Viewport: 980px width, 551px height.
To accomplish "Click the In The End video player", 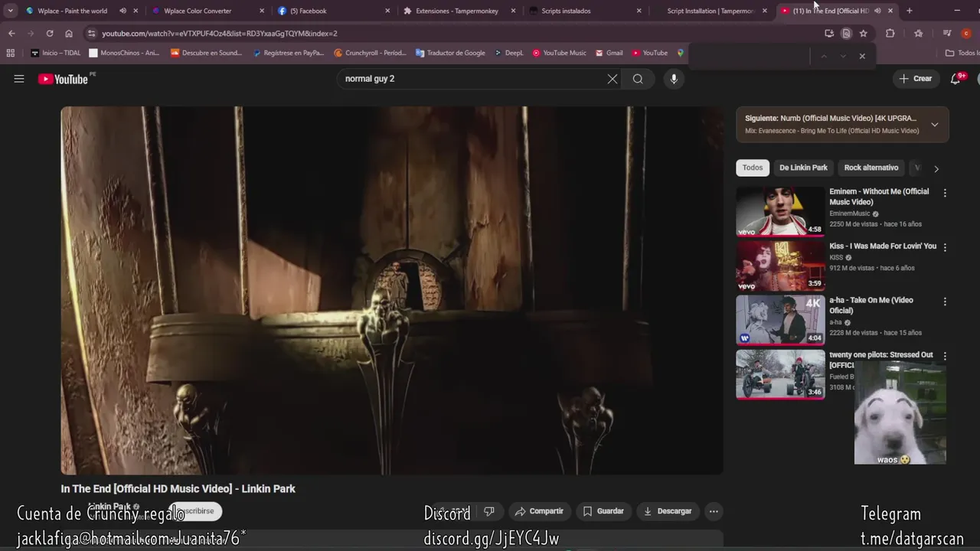I will [x=392, y=291].
